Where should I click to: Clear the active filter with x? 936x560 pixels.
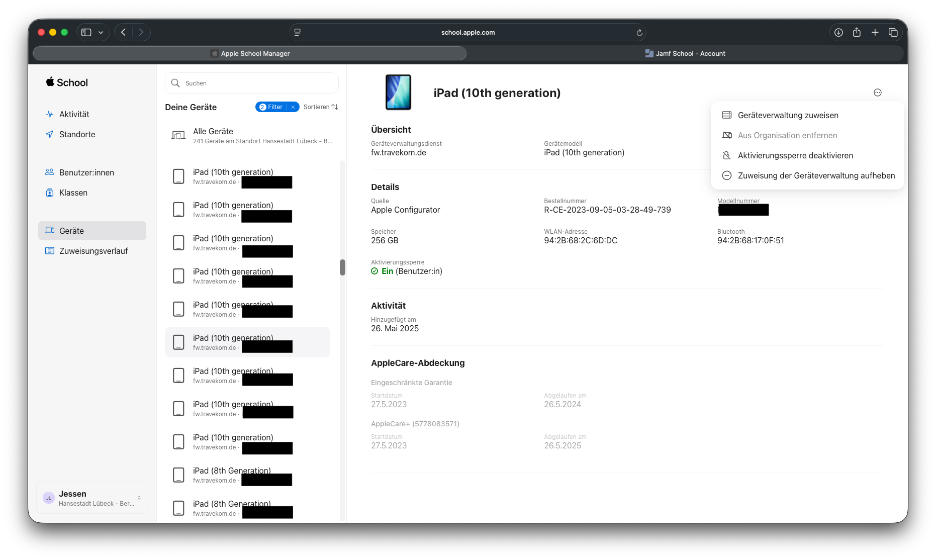tap(293, 107)
